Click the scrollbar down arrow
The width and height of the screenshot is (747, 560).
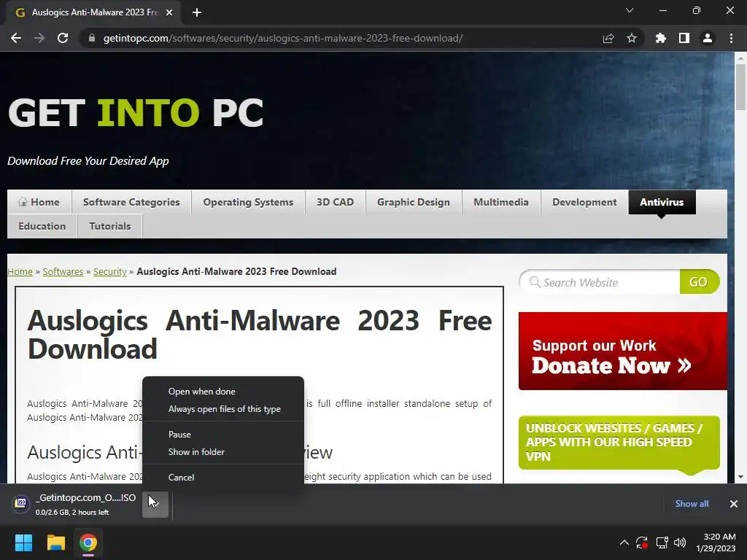click(x=740, y=477)
